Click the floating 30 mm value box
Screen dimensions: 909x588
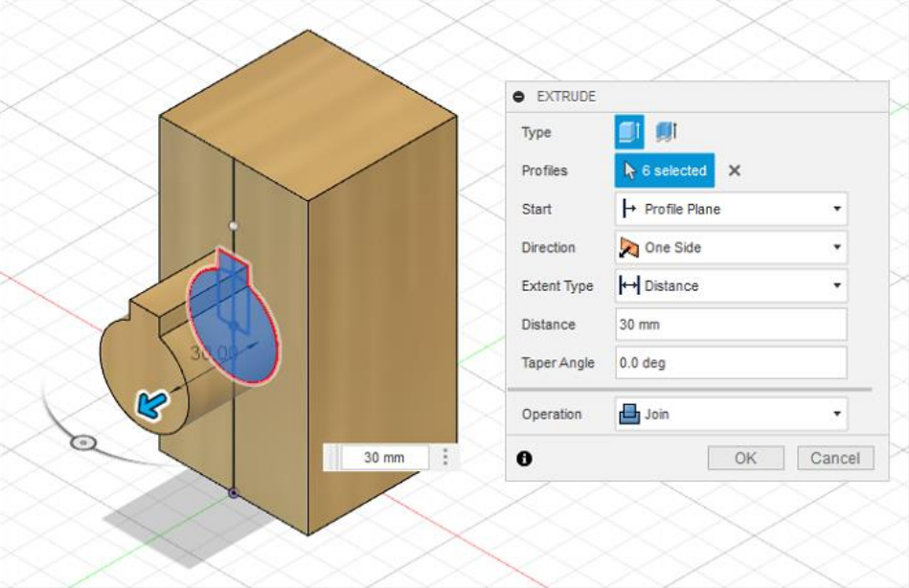pyautogui.click(x=384, y=458)
